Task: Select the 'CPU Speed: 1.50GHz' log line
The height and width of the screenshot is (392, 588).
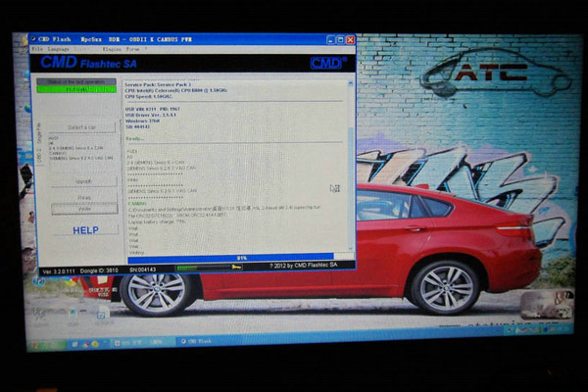Action: point(149,97)
